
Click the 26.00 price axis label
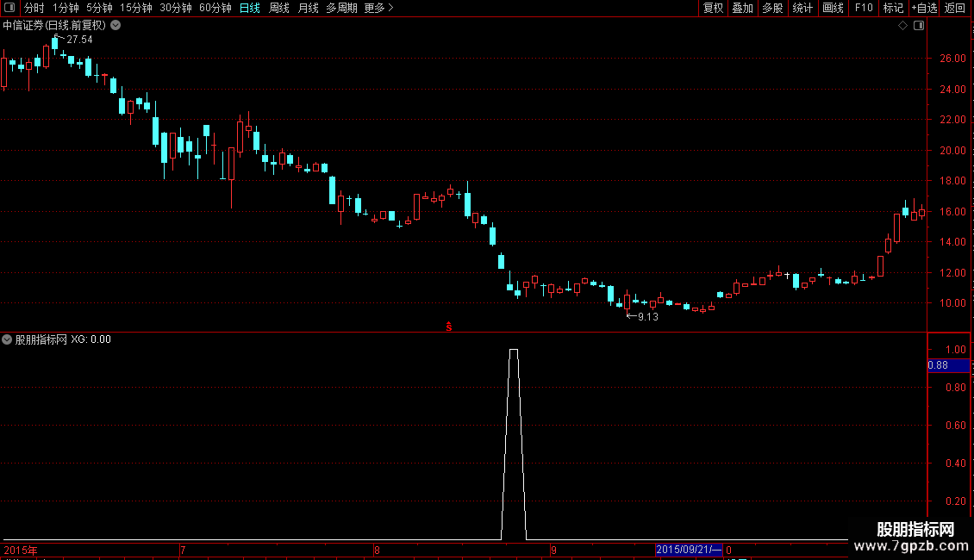[x=952, y=59]
